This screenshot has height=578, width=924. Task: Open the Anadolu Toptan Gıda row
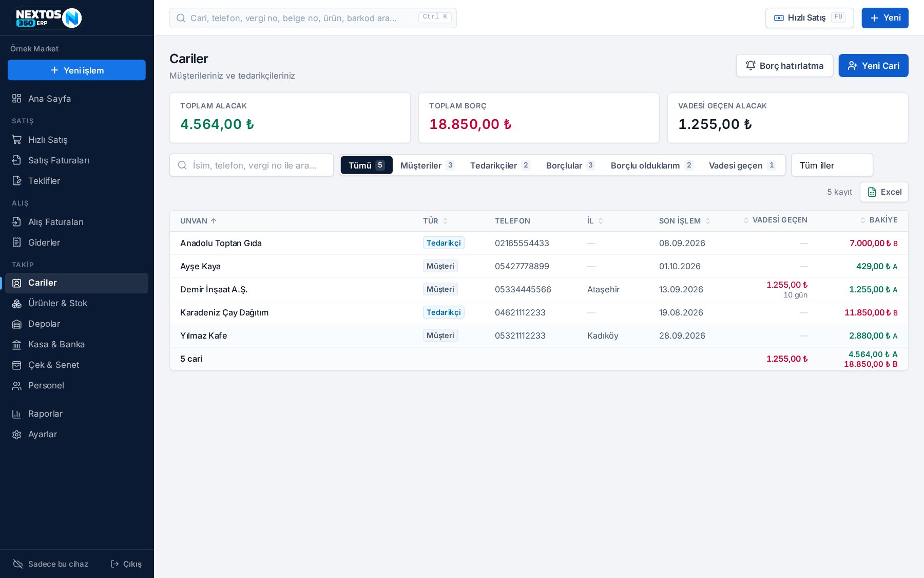[539, 243]
